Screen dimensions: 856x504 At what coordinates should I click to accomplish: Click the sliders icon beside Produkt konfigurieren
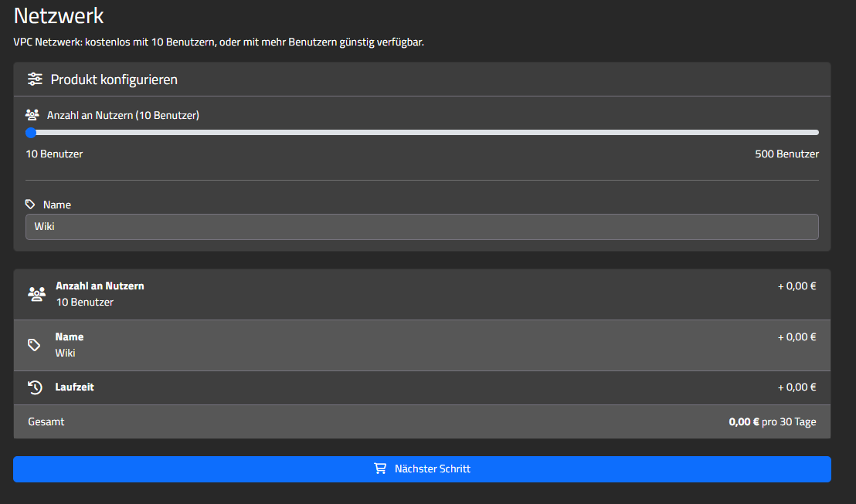[35, 79]
